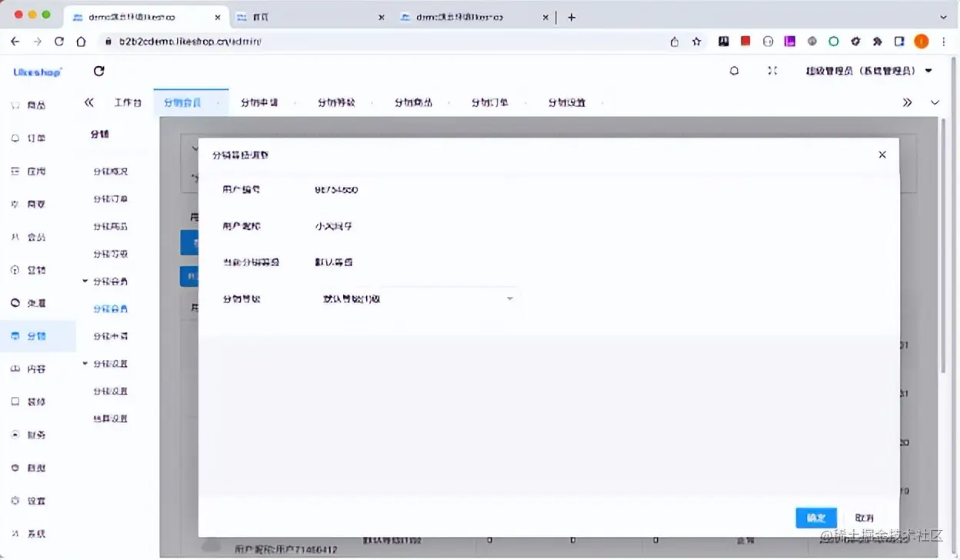Switch to the 分销等级 tab in tab bar

(336, 102)
